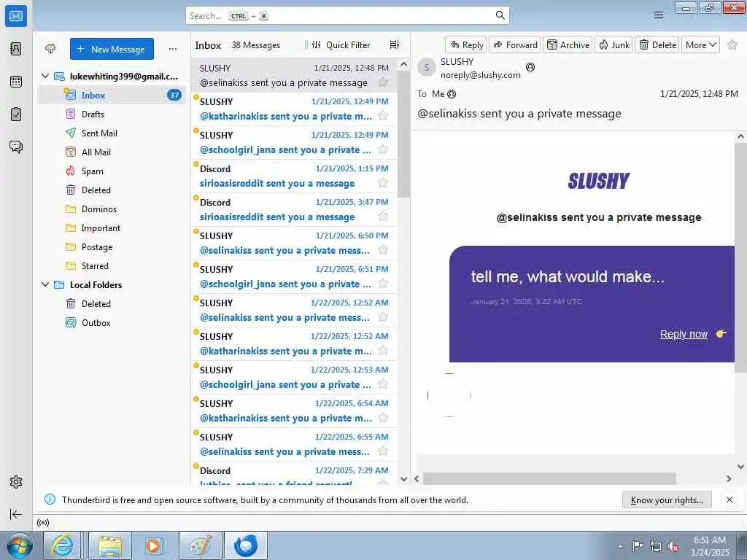The width and height of the screenshot is (747, 560).
Task: Star the selected @selinakiss message at 12:48 PM
Action: click(x=382, y=82)
